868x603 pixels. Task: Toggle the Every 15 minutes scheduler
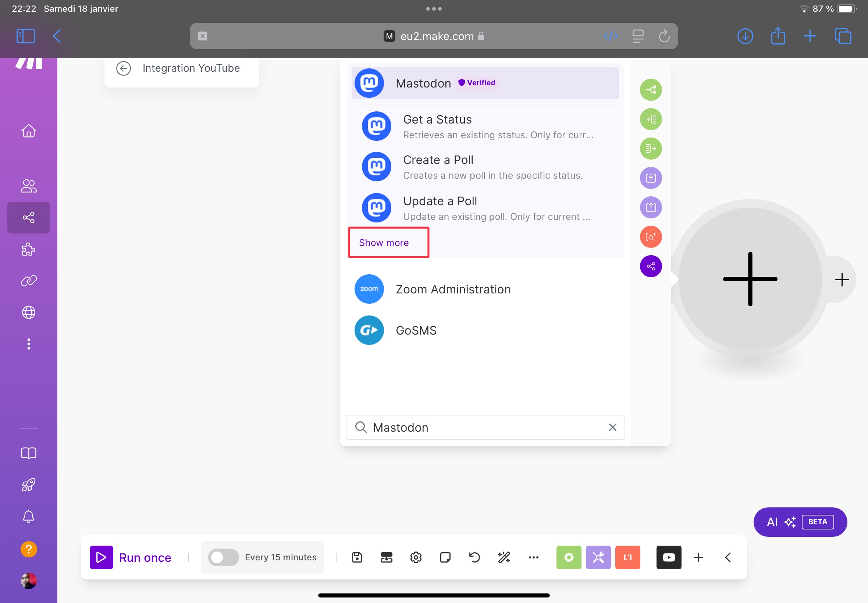222,557
